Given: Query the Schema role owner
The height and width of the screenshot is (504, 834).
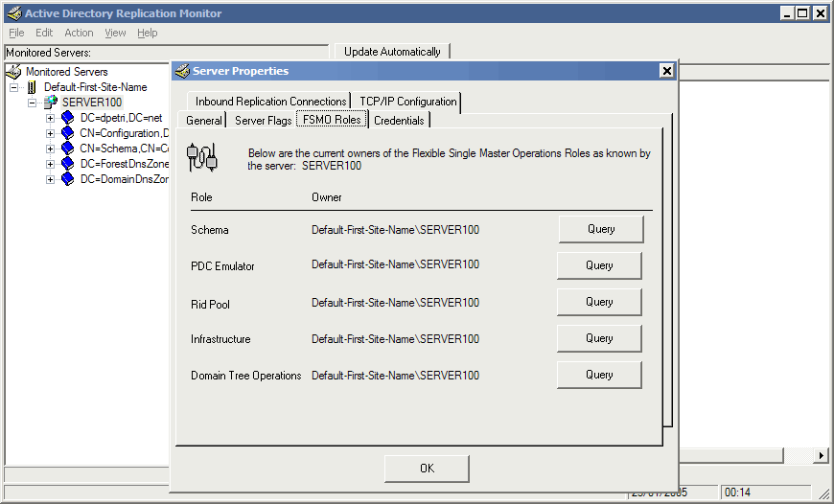Looking at the screenshot, I should [601, 229].
